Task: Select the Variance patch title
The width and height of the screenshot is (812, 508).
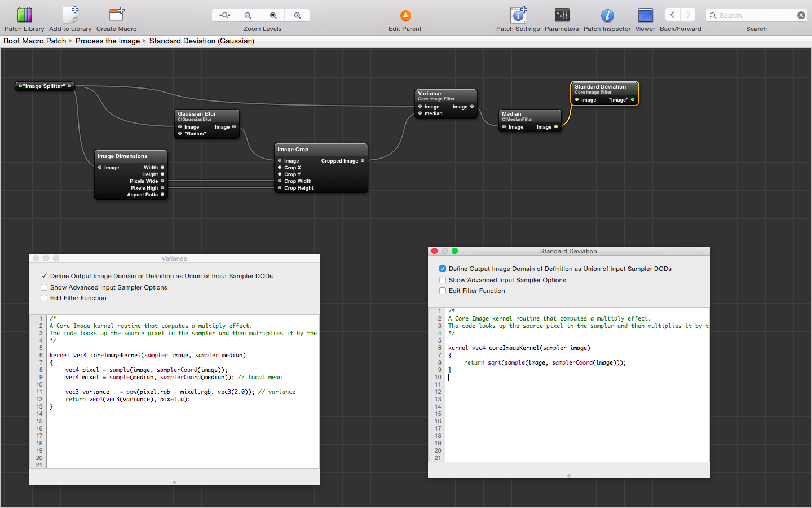Action: (x=430, y=94)
